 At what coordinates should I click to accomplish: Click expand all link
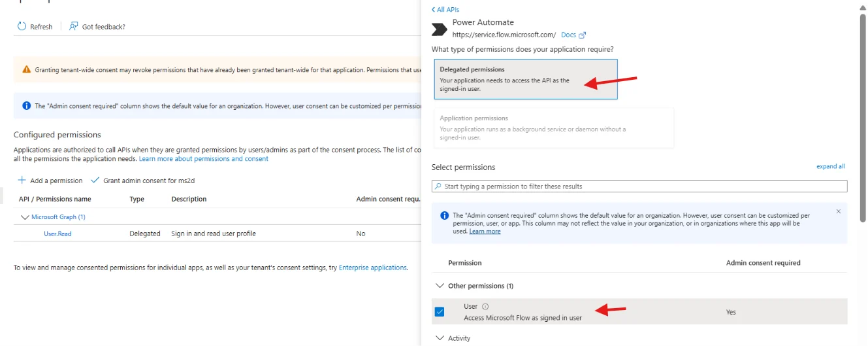pos(831,166)
